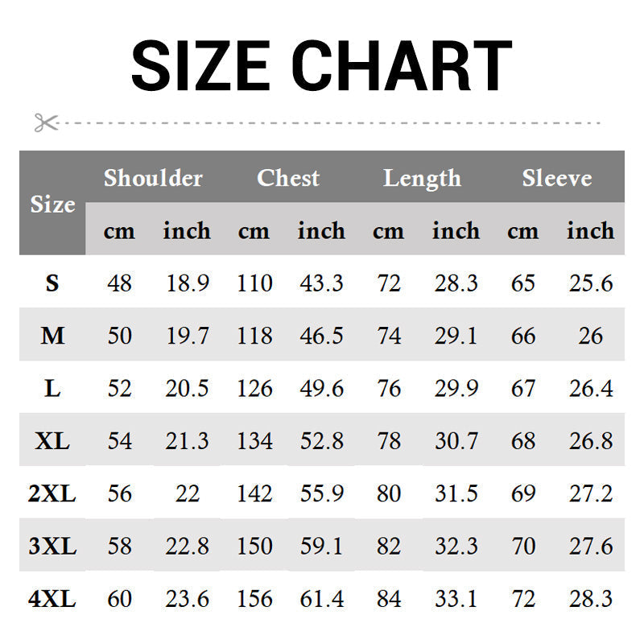Select the Chest column header
The image size is (644, 644).
(288, 178)
